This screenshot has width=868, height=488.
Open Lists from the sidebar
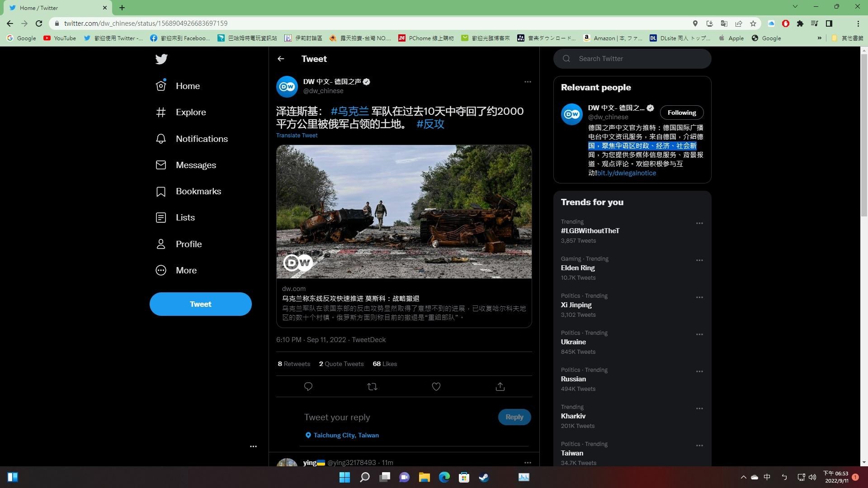(185, 217)
